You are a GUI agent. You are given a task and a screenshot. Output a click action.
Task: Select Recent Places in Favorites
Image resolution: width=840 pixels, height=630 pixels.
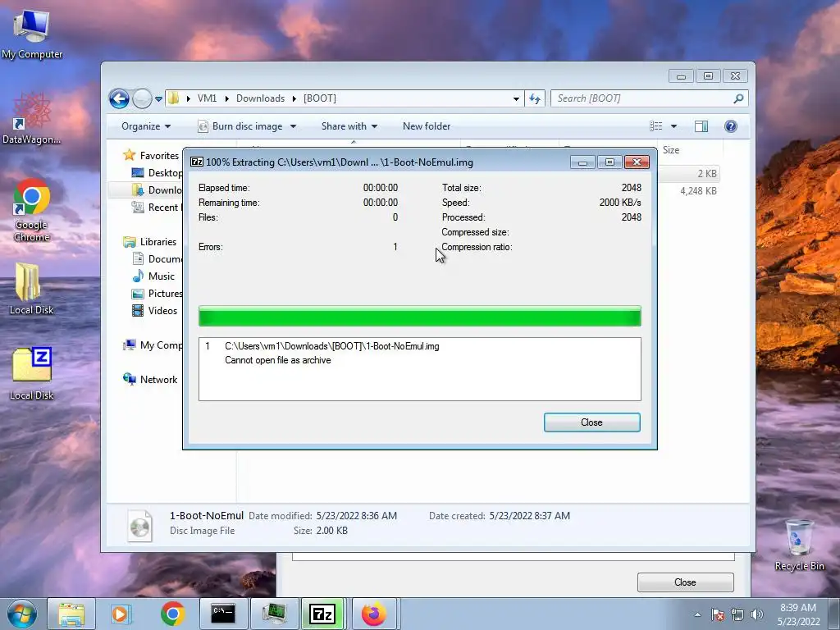pyautogui.click(x=157, y=208)
